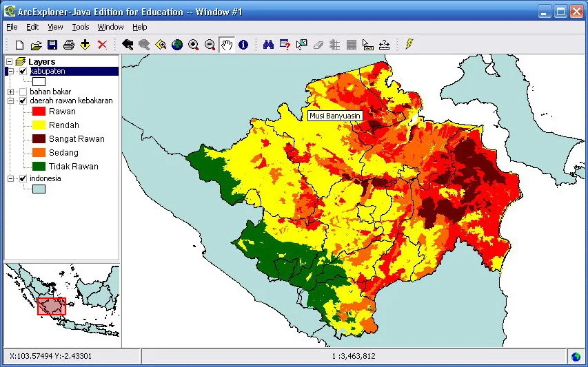Open the View menu
The image size is (588, 367).
[x=55, y=27]
